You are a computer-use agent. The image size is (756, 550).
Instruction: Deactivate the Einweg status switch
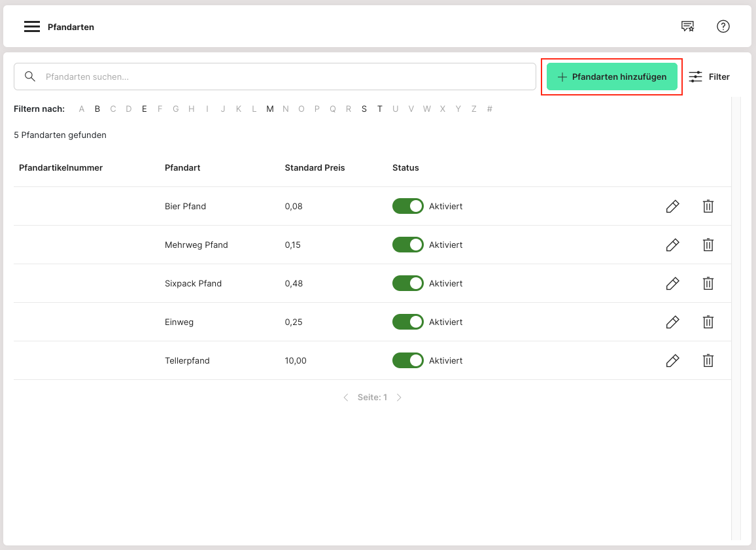coord(407,322)
